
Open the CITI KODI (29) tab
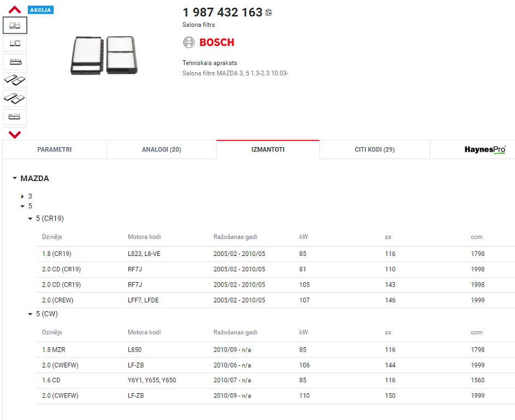pos(374,150)
